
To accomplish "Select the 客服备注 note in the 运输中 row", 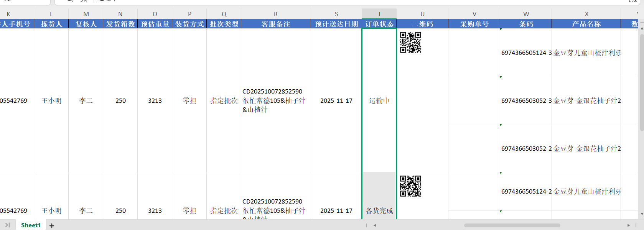I will click(276, 100).
